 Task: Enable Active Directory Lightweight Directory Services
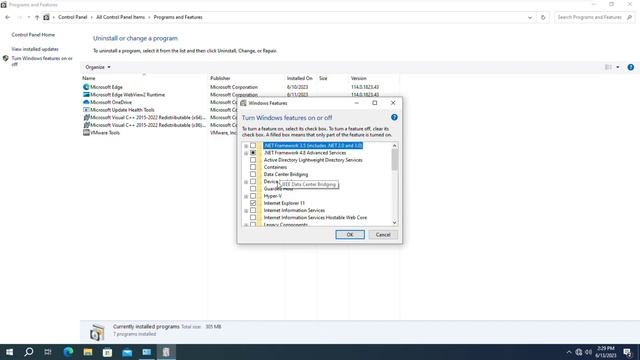point(253,160)
